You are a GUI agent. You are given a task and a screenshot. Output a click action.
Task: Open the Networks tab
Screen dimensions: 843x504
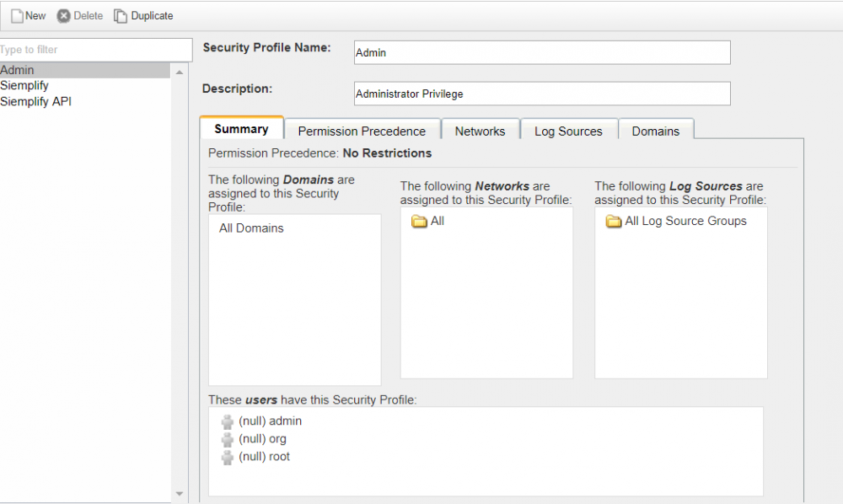480,131
